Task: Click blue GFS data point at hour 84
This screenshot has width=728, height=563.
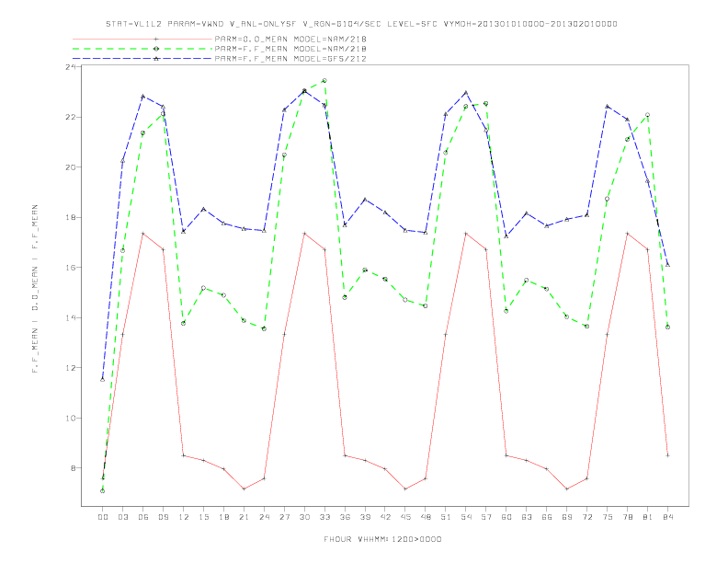Action: click(667, 264)
